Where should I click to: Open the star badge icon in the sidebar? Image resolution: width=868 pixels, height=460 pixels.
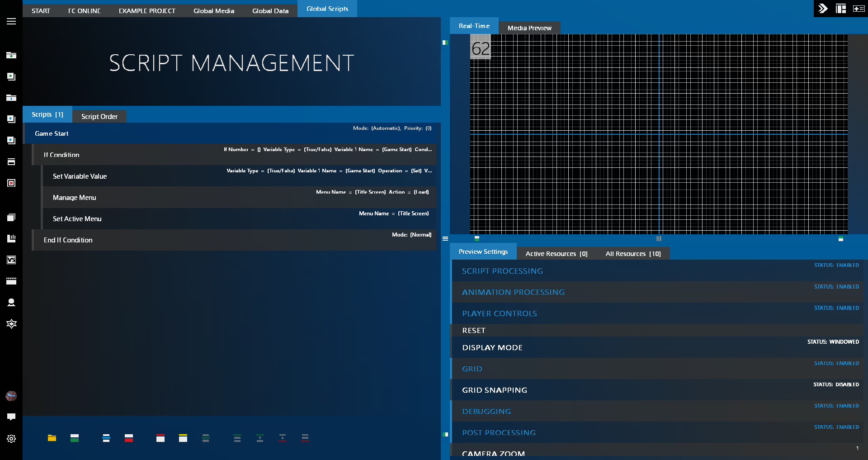coord(11,323)
